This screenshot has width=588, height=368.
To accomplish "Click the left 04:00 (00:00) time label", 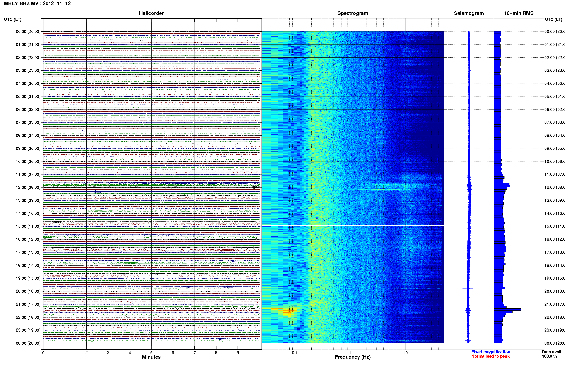I will click(x=28, y=83).
